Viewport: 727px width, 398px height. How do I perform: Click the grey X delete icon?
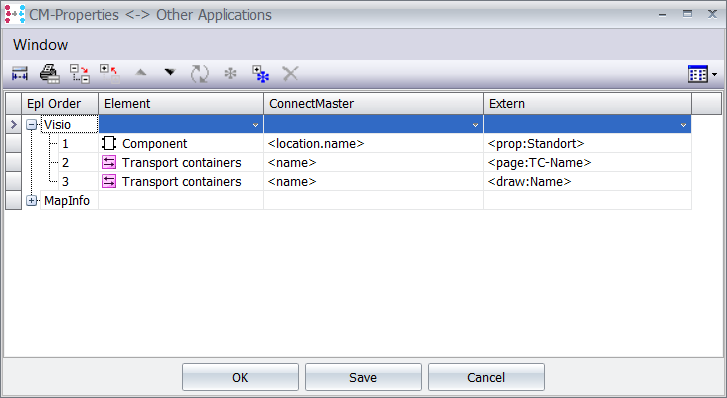(x=290, y=73)
